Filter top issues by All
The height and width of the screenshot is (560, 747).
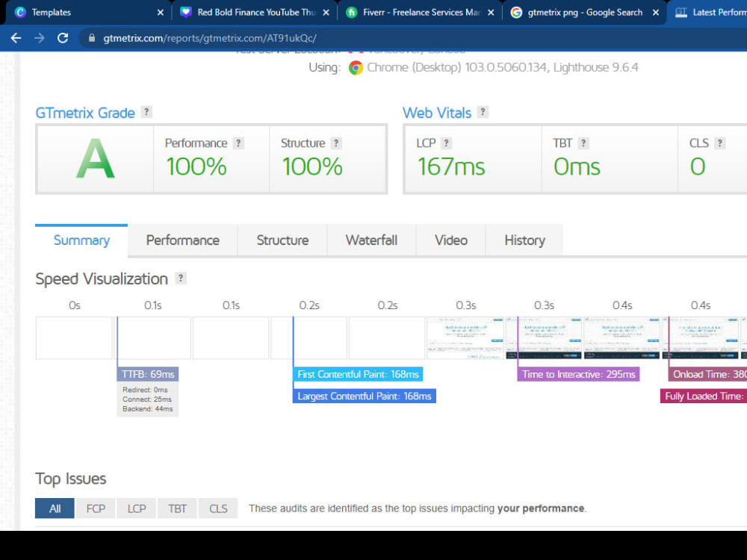(x=55, y=508)
